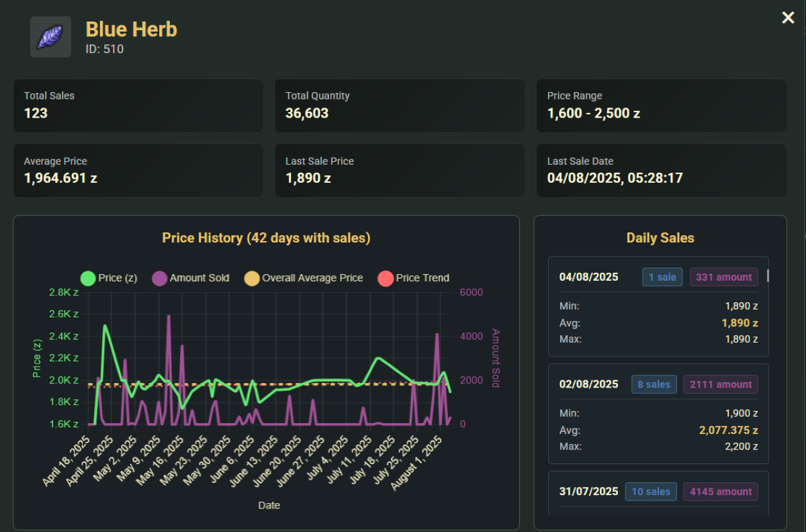Click the 8 sales badge for 02/08/2025
This screenshot has width=806, height=532.
pyautogui.click(x=654, y=384)
